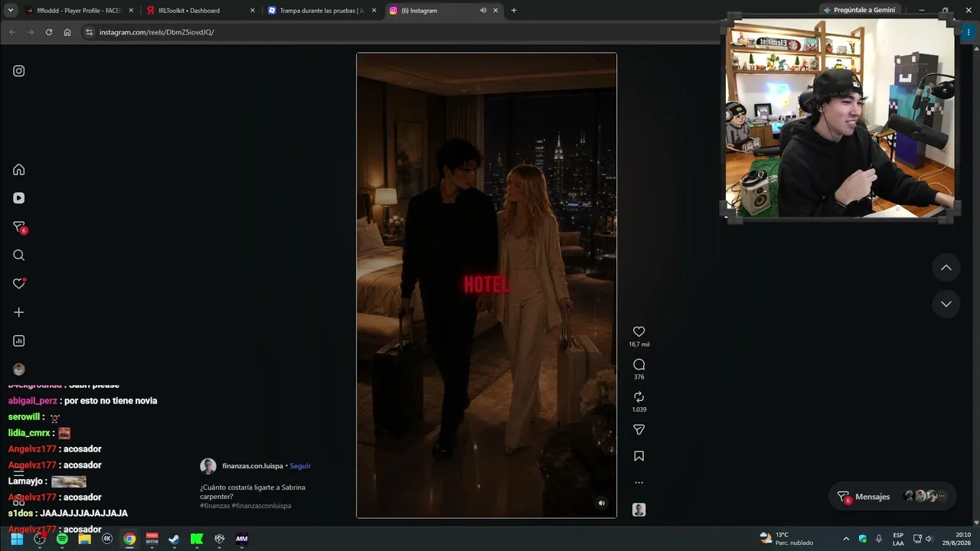The height and width of the screenshot is (551, 980).
Task: Open the 4K app from the taskbar
Action: (107, 539)
